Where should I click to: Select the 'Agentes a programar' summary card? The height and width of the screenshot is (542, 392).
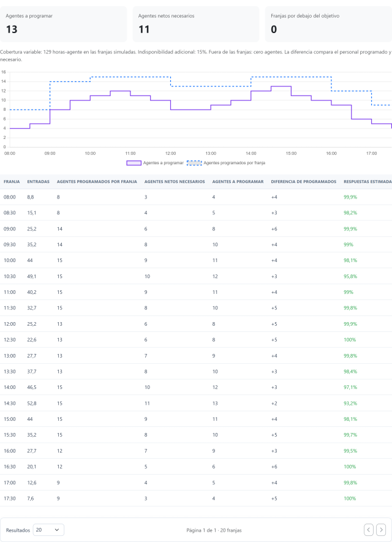64,24
